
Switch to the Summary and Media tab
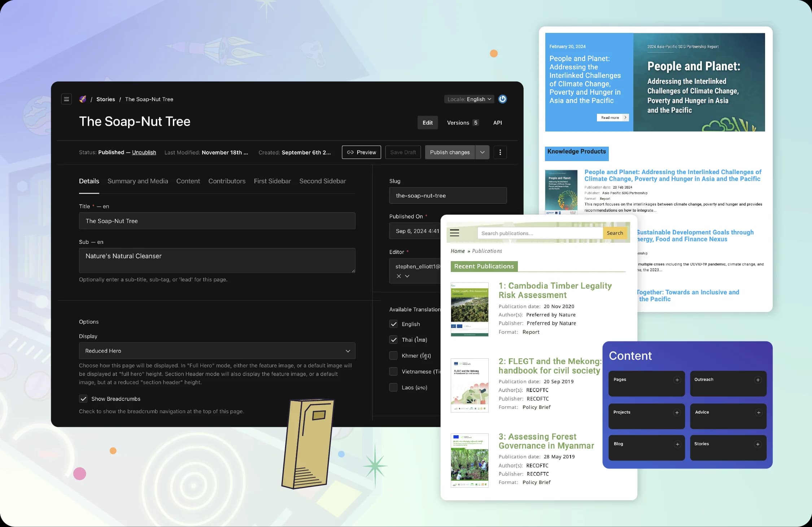coord(137,181)
